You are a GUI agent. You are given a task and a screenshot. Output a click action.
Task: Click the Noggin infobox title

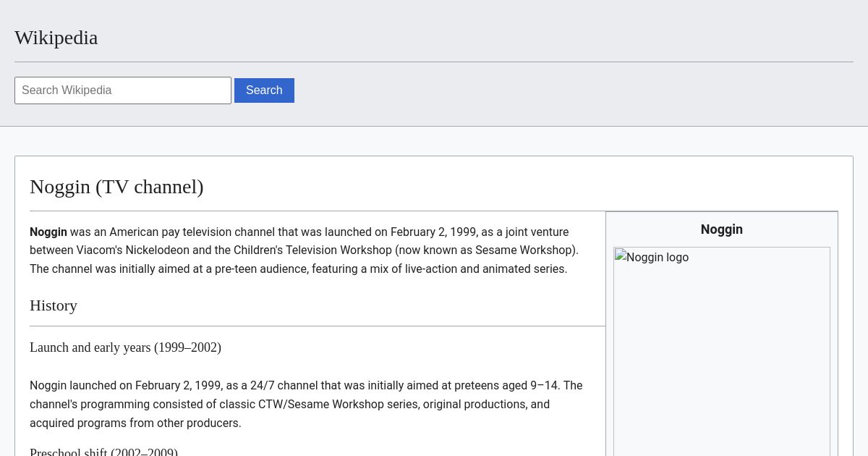(x=721, y=229)
